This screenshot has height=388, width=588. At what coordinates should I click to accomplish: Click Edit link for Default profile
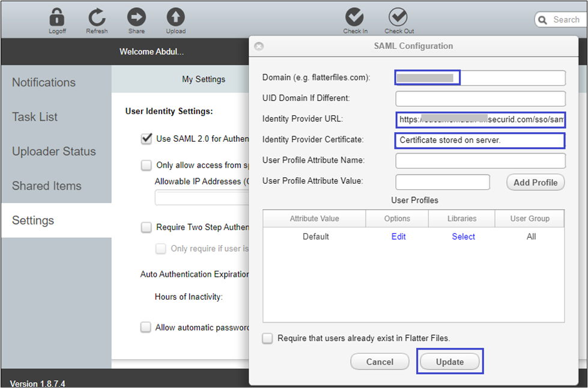click(398, 237)
